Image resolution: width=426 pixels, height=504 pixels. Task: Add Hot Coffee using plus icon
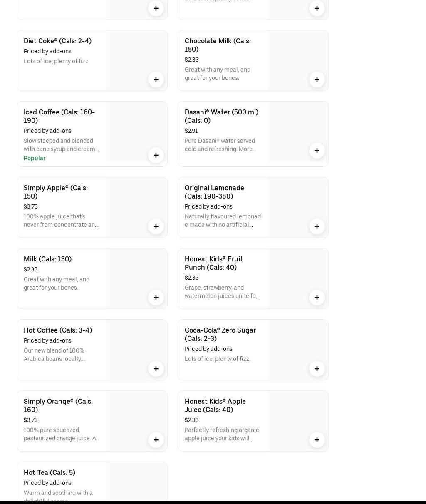click(x=156, y=369)
